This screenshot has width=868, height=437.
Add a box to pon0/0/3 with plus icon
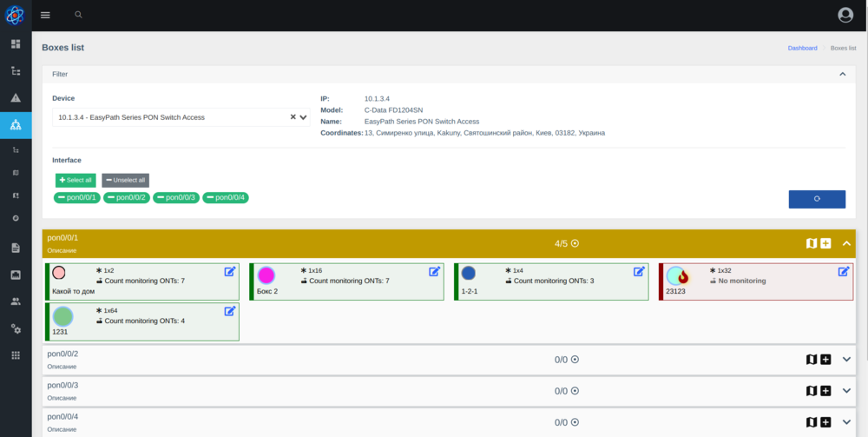click(825, 391)
